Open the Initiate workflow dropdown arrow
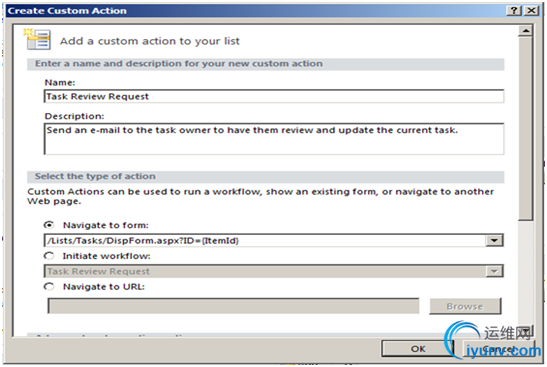The width and height of the screenshot is (547, 367). (x=494, y=271)
